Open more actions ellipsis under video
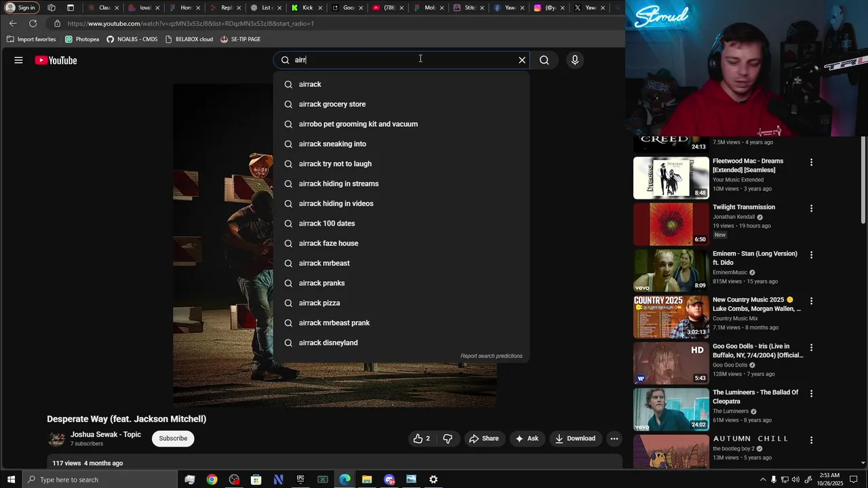This screenshot has height=488, width=868. (614, 439)
